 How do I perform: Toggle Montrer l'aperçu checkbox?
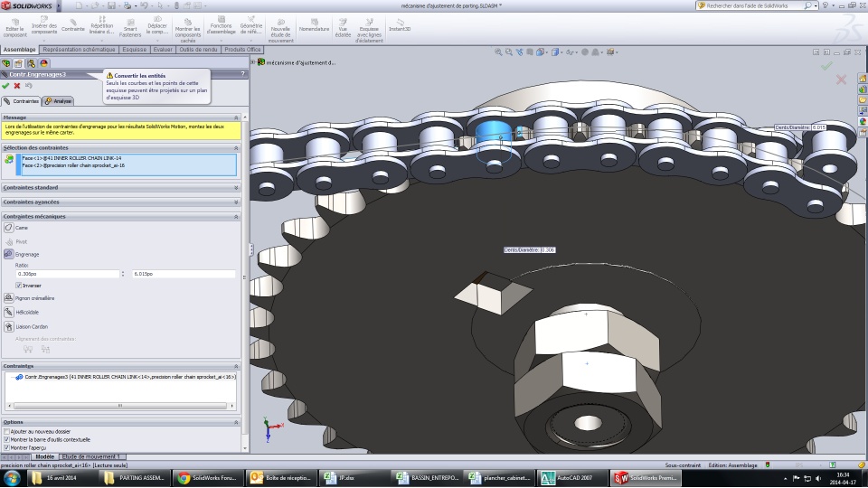click(6, 447)
